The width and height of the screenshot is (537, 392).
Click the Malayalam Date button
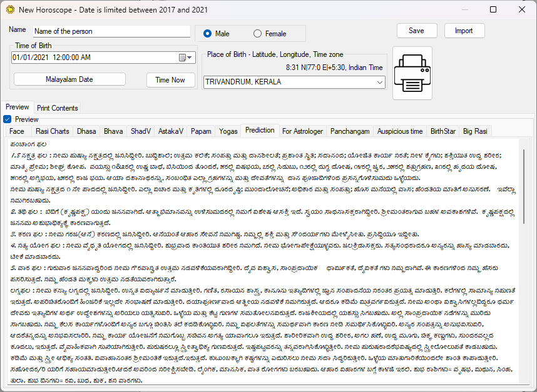[69, 79]
